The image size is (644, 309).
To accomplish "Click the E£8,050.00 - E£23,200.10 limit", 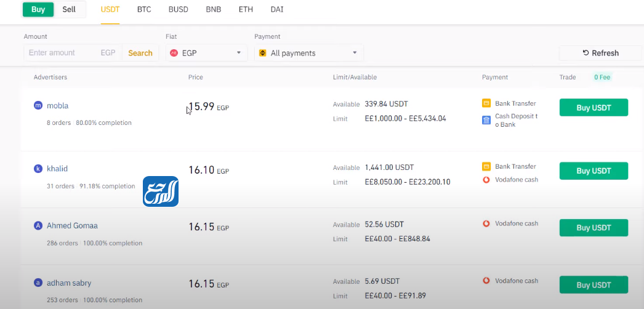I will click(408, 182).
